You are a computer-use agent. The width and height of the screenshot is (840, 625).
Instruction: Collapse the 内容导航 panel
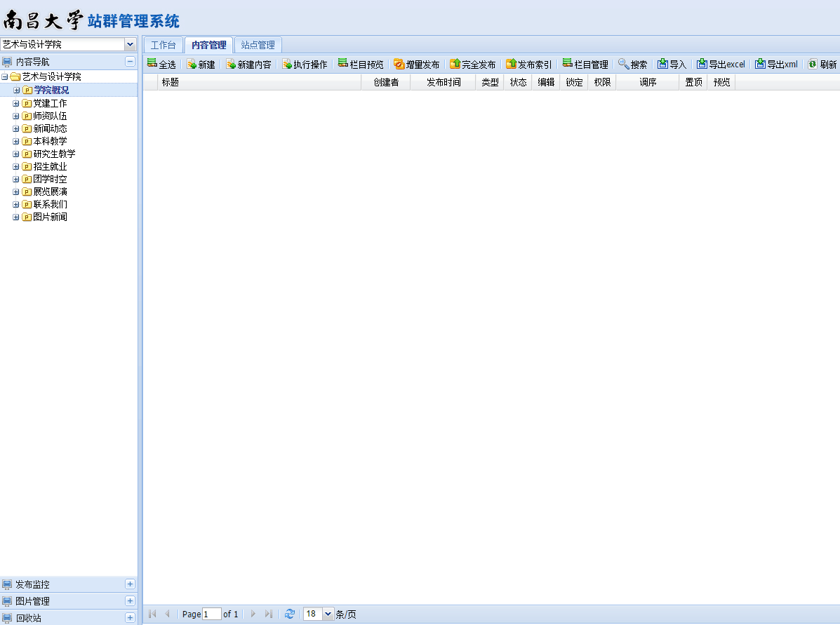[130, 62]
